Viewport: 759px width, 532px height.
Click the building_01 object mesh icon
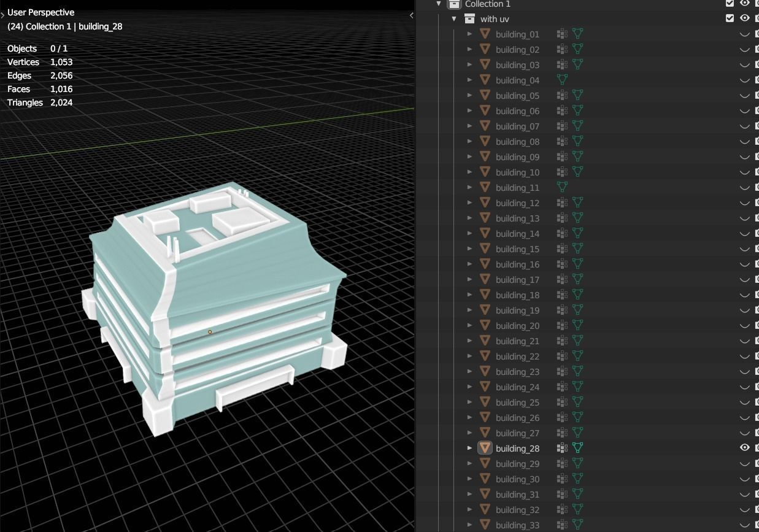pos(485,34)
